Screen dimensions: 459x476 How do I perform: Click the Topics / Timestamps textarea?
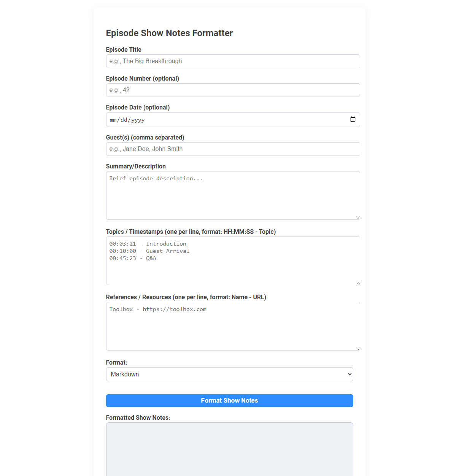pyautogui.click(x=233, y=260)
